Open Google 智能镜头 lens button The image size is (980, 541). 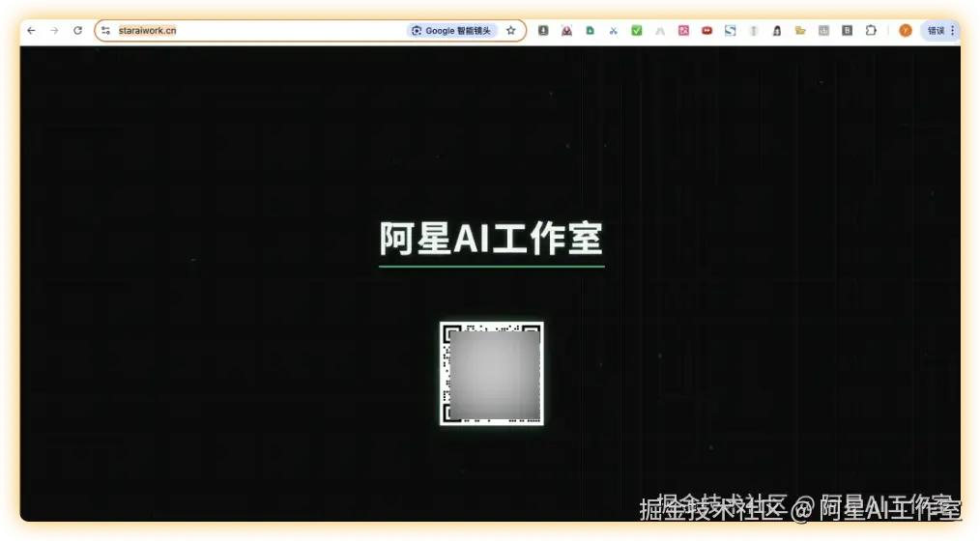452,31
